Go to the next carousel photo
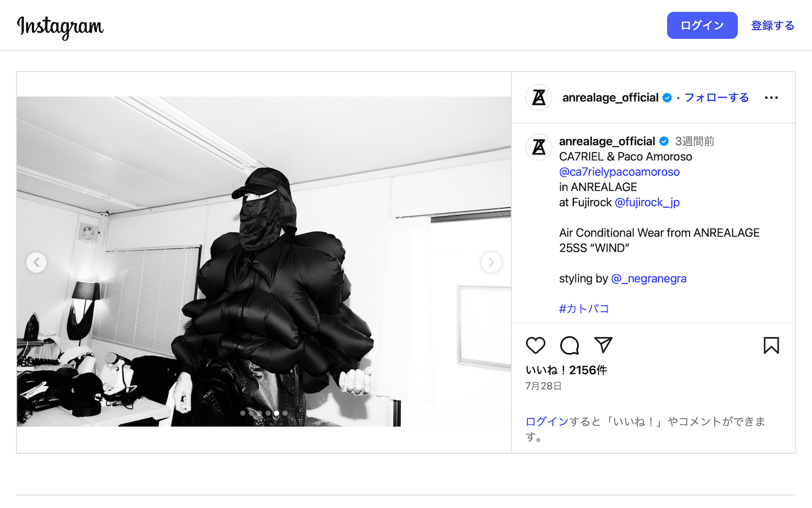Screen dimensions: 812x508 [x=492, y=263]
